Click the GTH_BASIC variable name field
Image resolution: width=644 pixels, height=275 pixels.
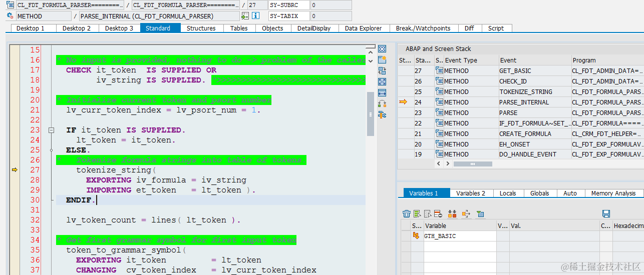460,236
